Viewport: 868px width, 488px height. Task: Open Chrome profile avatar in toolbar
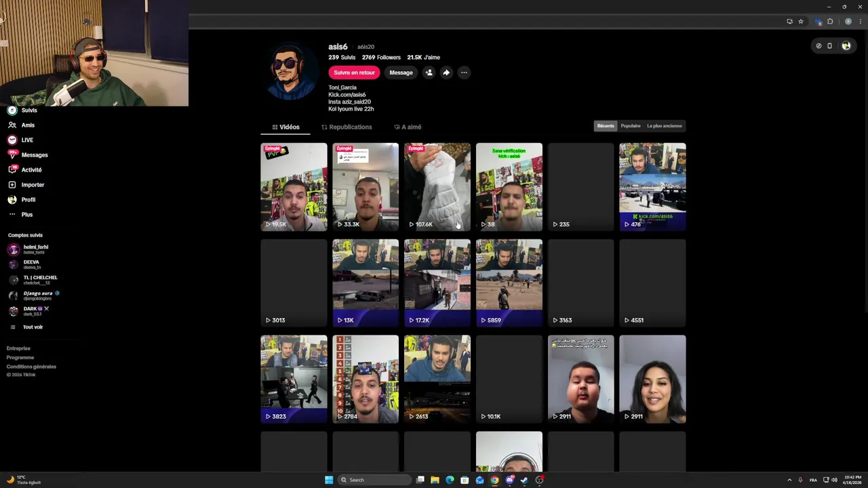tap(848, 22)
